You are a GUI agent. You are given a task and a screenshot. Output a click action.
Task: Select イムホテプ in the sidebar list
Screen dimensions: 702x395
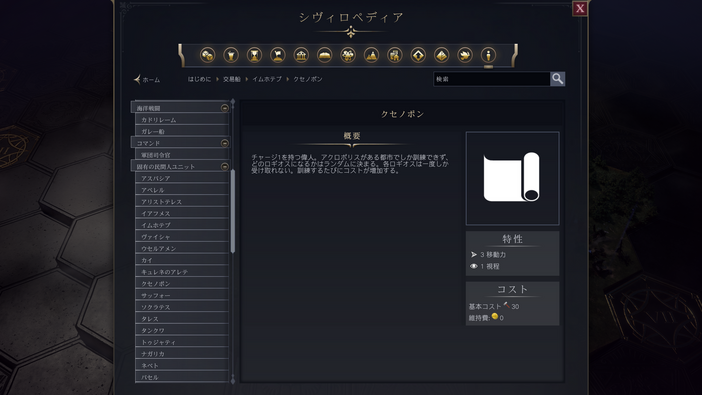tap(182, 225)
